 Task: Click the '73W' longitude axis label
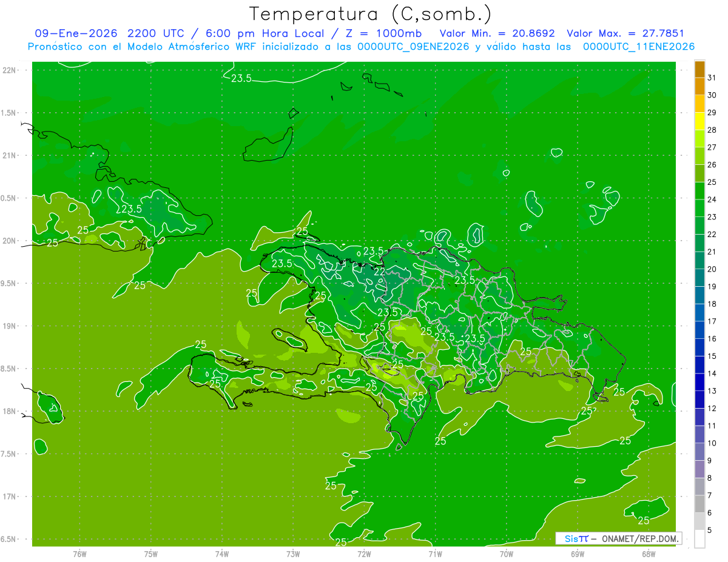point(293,554)
